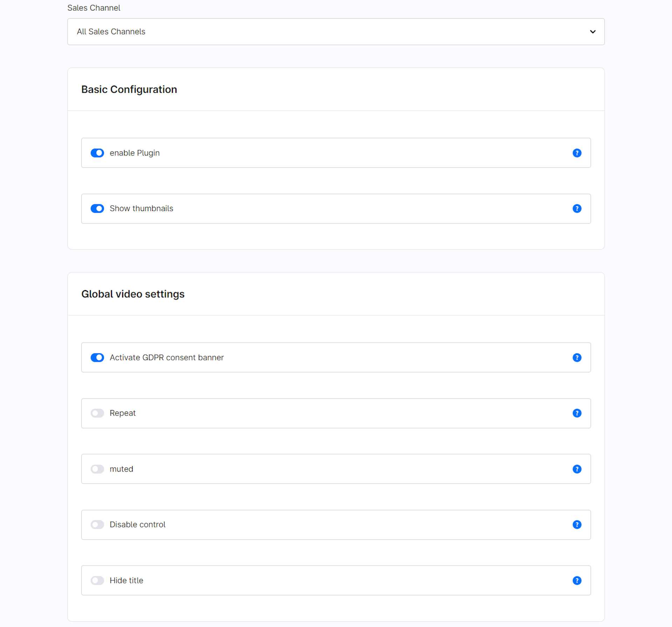Disable Activate GDPR consent banner switch
Image resolution: width=672 pixels, height=627 pixels.
[x=97, y=358]
